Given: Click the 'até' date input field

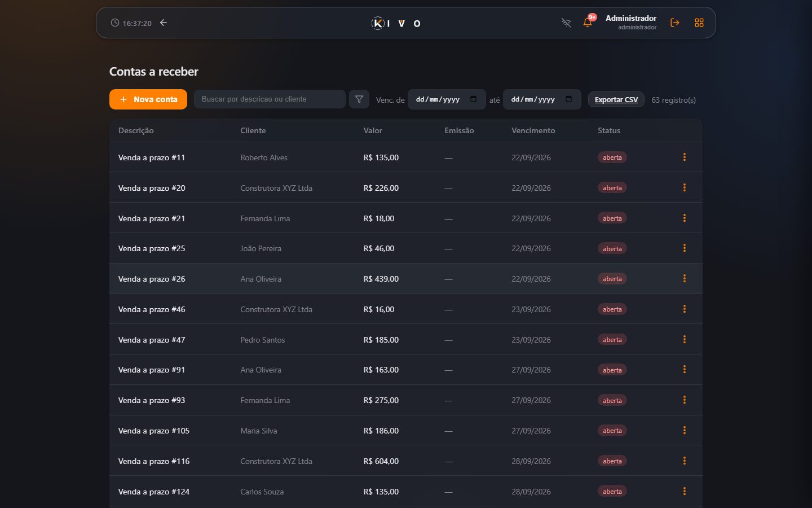Looking at the screenshot, I should (542, 99).
